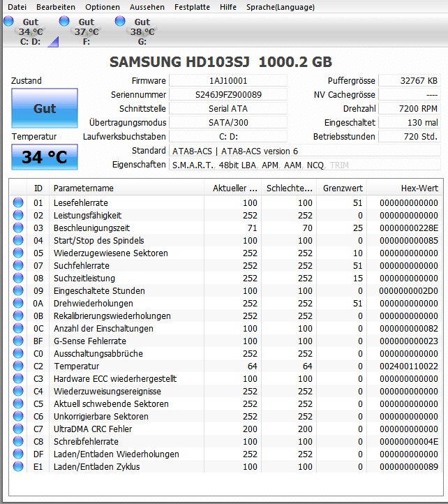This screenshot has width=448, height=504.
Task: Click the Firmware field 1AJ10001
Action: click(228, 81)
